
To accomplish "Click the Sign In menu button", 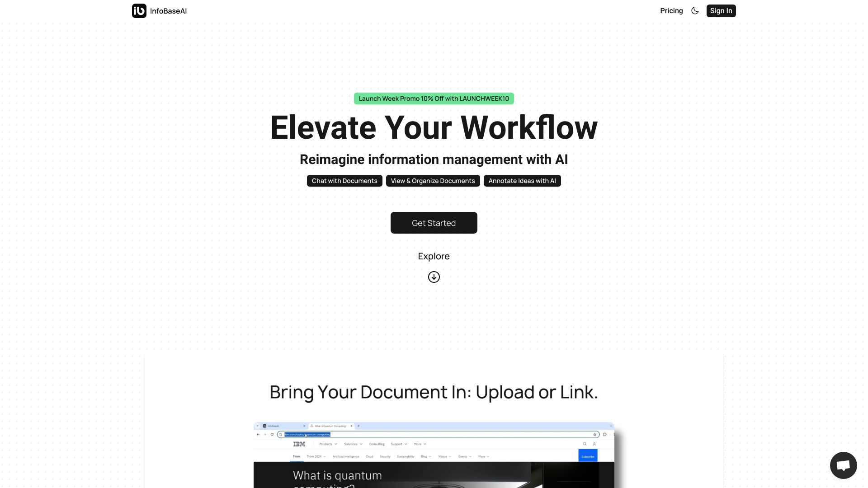I will pos(721,11).
